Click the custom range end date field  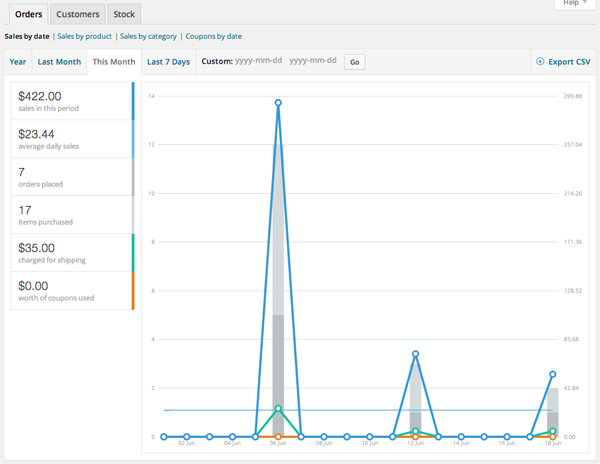pos(313,62)
